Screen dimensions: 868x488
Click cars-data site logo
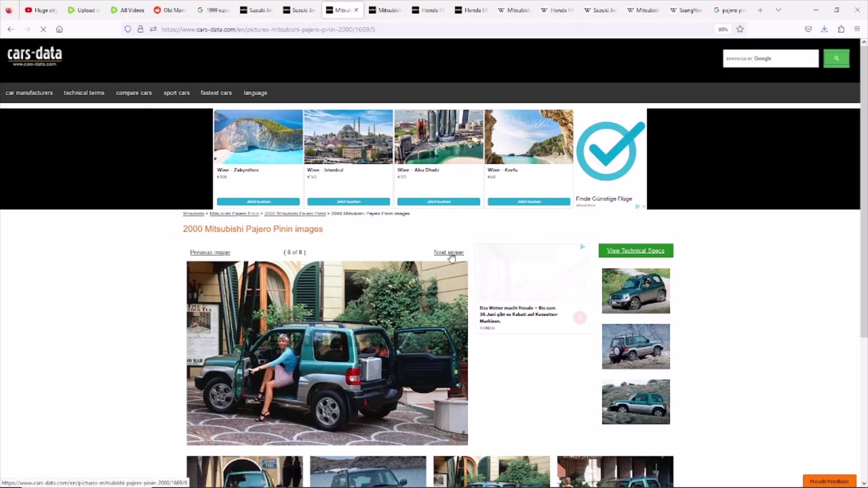(x=35, y=56)
